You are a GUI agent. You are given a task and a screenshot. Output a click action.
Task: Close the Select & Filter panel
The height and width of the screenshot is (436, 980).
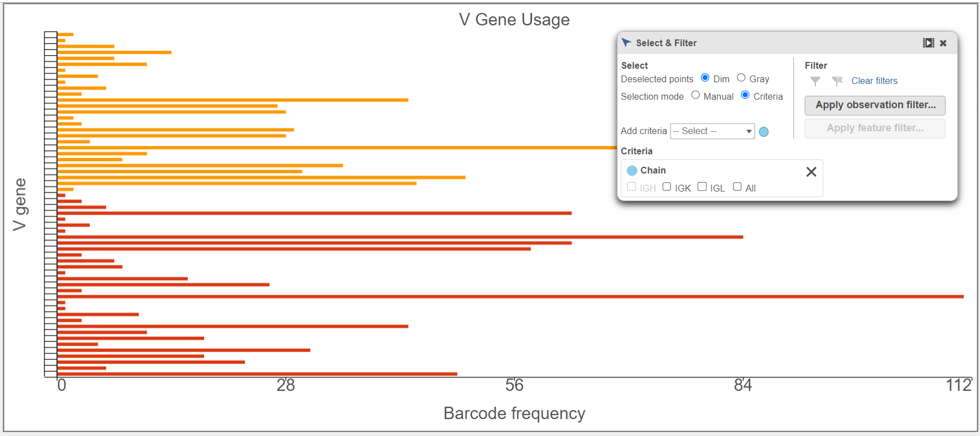943,43
